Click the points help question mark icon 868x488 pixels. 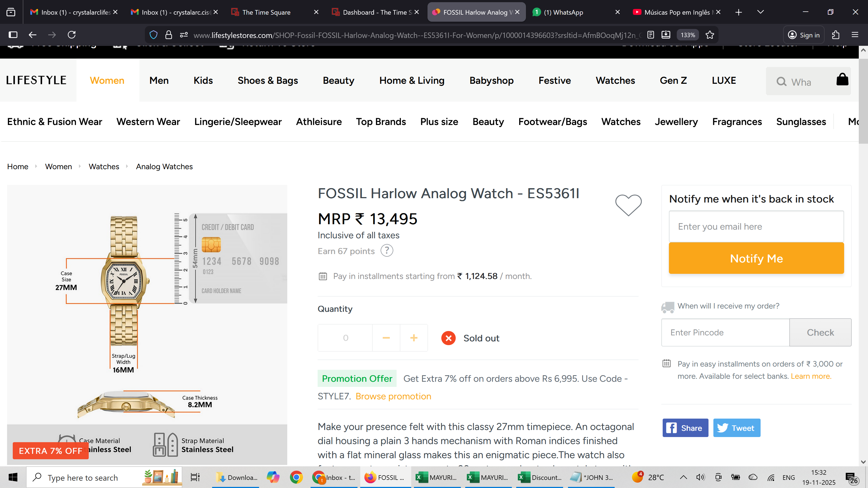[x=387, y=251]
